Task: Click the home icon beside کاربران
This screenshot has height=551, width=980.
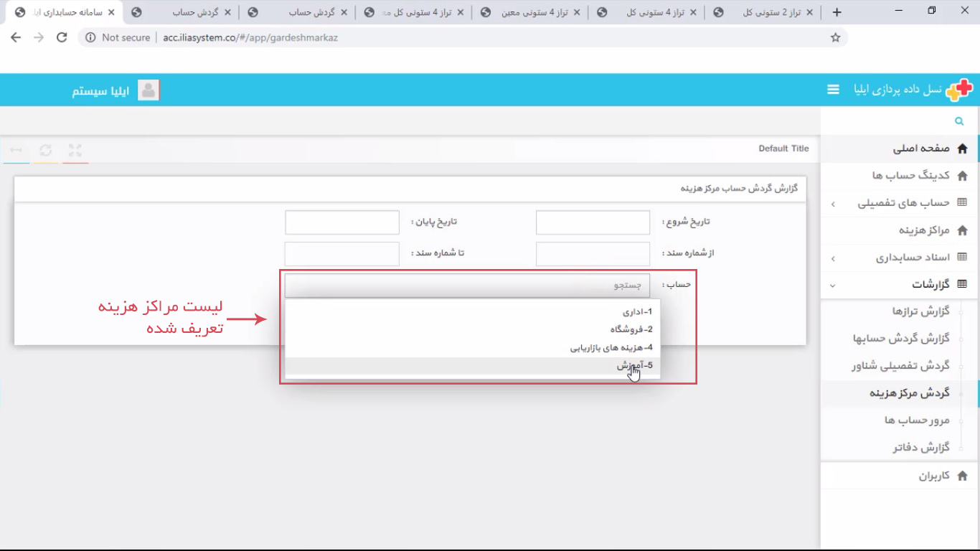Action: [963, 475]
